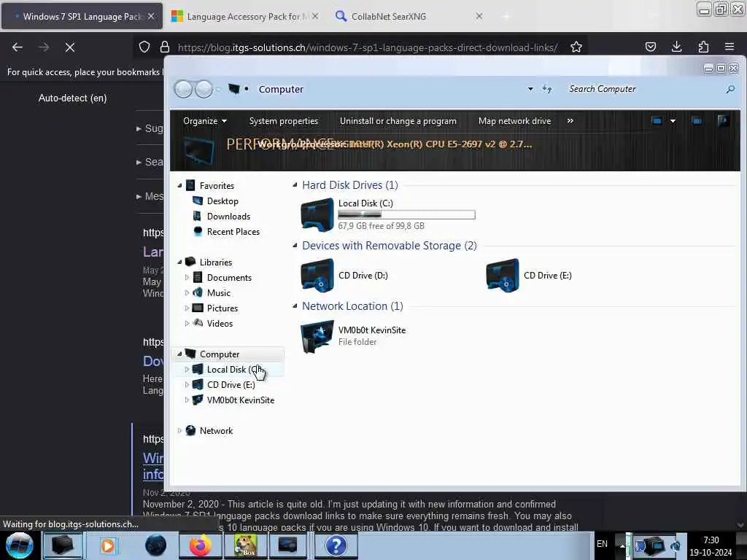Image resolution: width=747 pixels, height=560 pixels.
Task: Bookmark this page with the star icon
Action: (576, 47)
